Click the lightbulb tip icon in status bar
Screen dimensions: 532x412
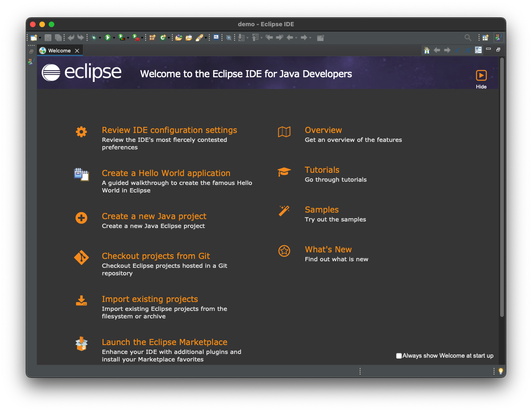pos(501,371)
